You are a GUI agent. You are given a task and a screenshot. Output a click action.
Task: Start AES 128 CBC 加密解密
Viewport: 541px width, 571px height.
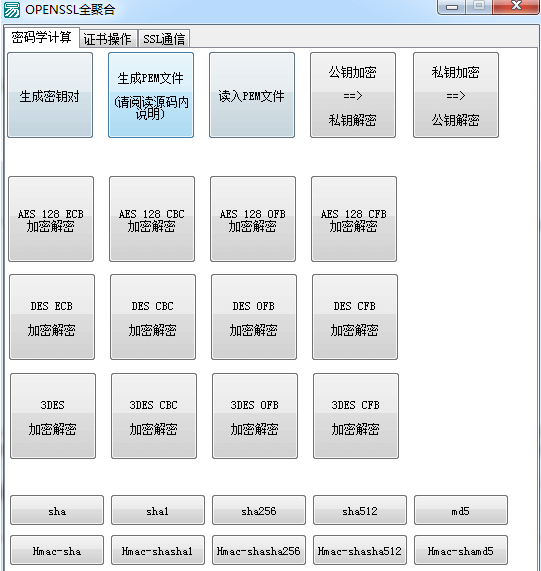[152, 219]
